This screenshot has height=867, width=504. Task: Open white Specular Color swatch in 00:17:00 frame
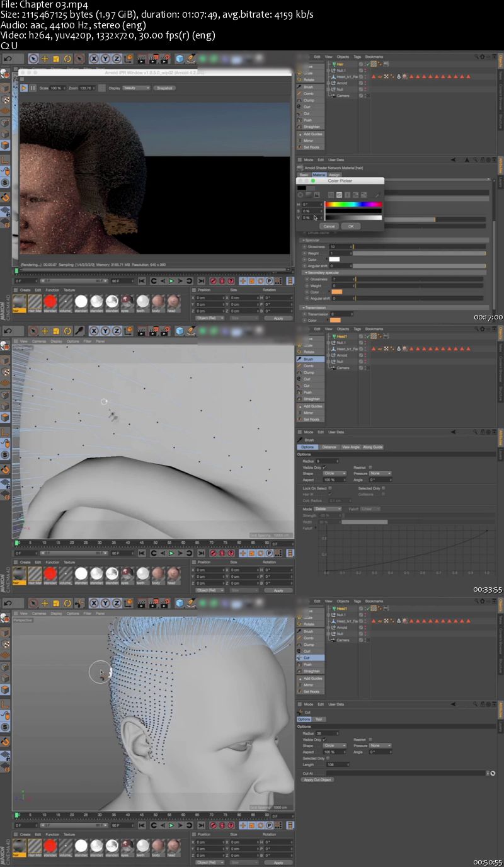[334, 260]
